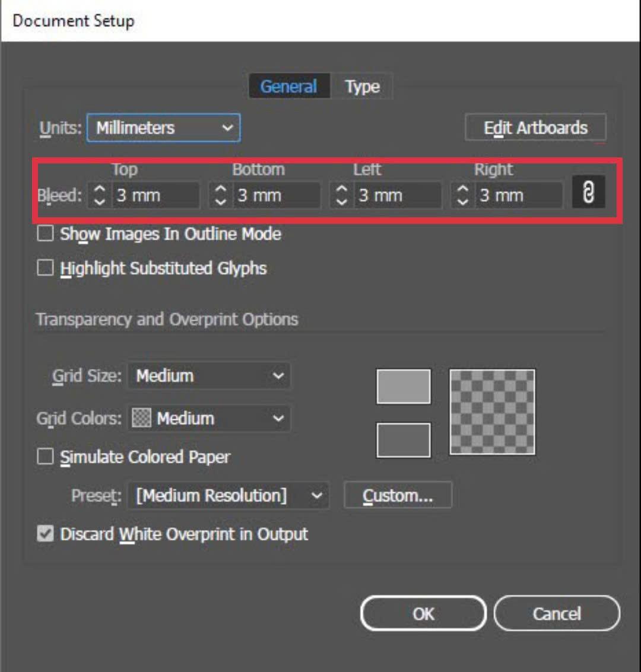The width and height of the screenshot is (641, 672).
Task: Check Highlight Substituted Glyphs option
Action: 45,268
